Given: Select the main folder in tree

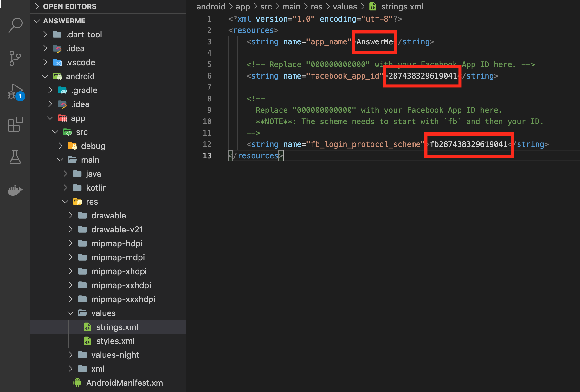Looking at the screenshot, I should coord(108,160).
